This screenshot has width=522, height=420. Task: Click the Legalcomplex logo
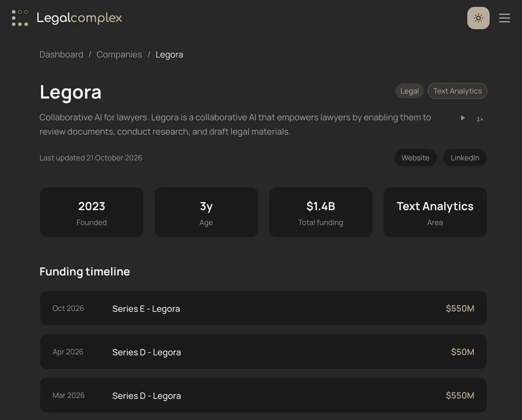[67, 18]
